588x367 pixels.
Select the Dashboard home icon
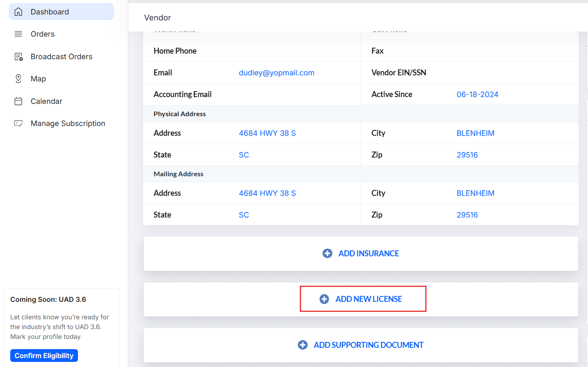pyautogui.click(x=18, y=11)
